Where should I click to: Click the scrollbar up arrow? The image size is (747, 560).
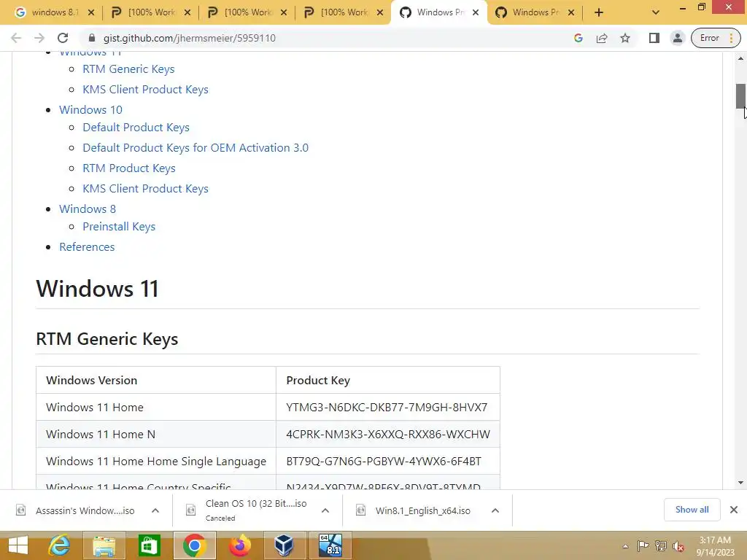[x=740, y=58]
